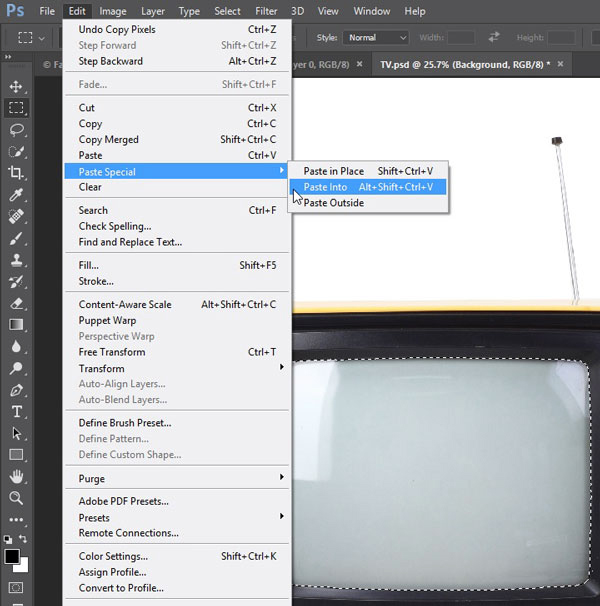Image resolution: width=600 pixels, height=606 pixels.
Task: Choose Undo Copy Pixels
Action: tap(177, 29)
